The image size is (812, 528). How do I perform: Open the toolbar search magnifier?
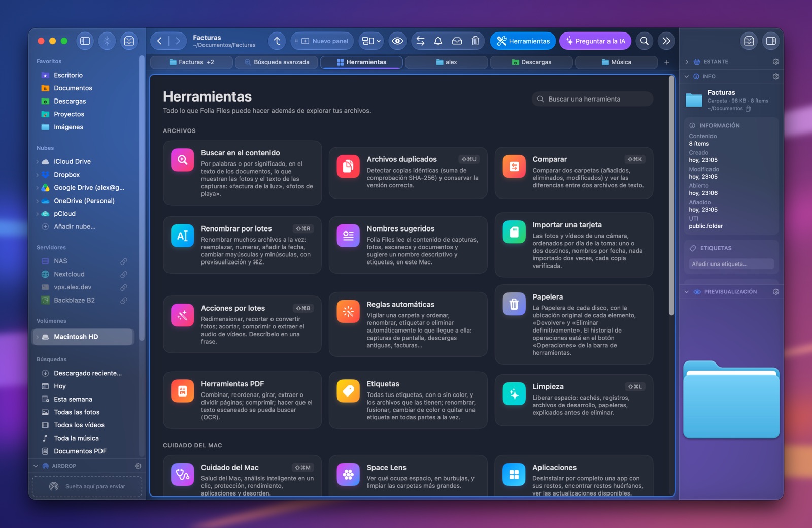tap(645, 41)
